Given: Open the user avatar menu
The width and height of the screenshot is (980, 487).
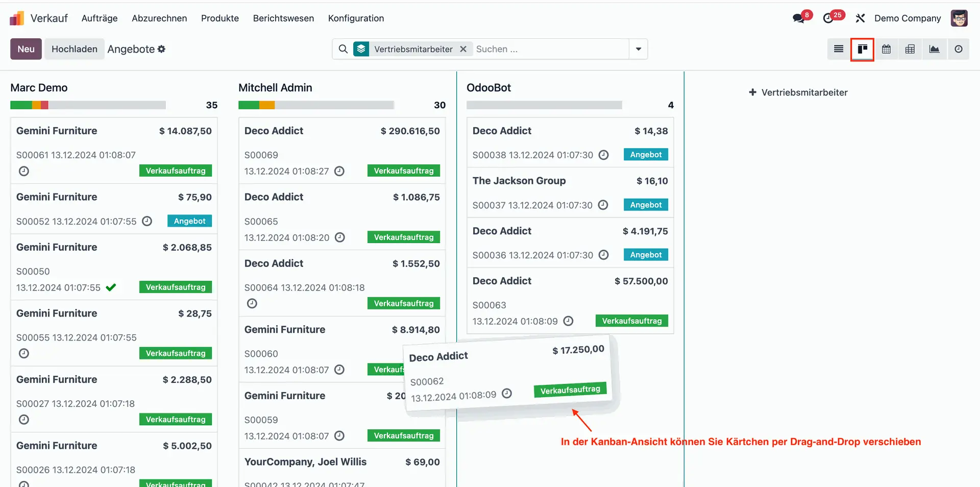Looking at the screenshot, I should point(959,18).
